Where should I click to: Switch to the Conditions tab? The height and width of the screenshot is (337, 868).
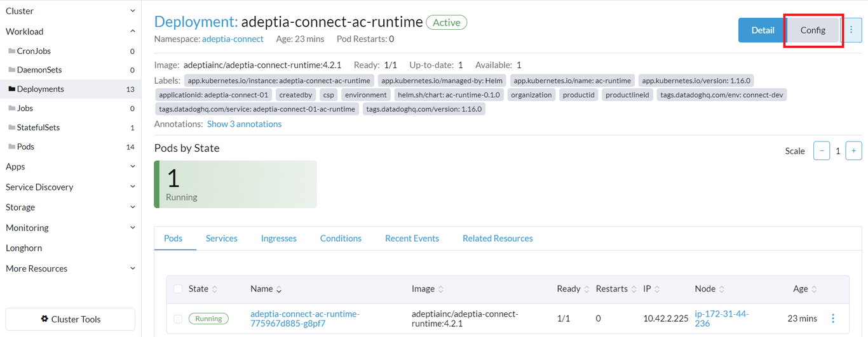341,239
